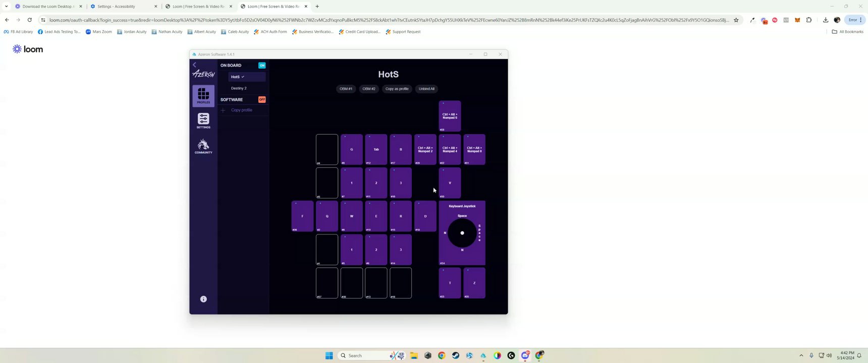The width and height of the screenshot is (868, 363).
Task: Open notifications bell in system tray
Action: click(859, 355)
